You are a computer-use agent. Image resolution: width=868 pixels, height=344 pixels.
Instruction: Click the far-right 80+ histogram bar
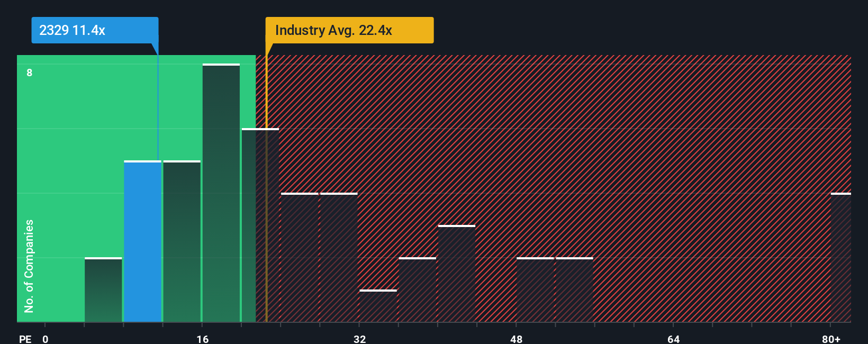pyautogui.click(x=841, y=258)
